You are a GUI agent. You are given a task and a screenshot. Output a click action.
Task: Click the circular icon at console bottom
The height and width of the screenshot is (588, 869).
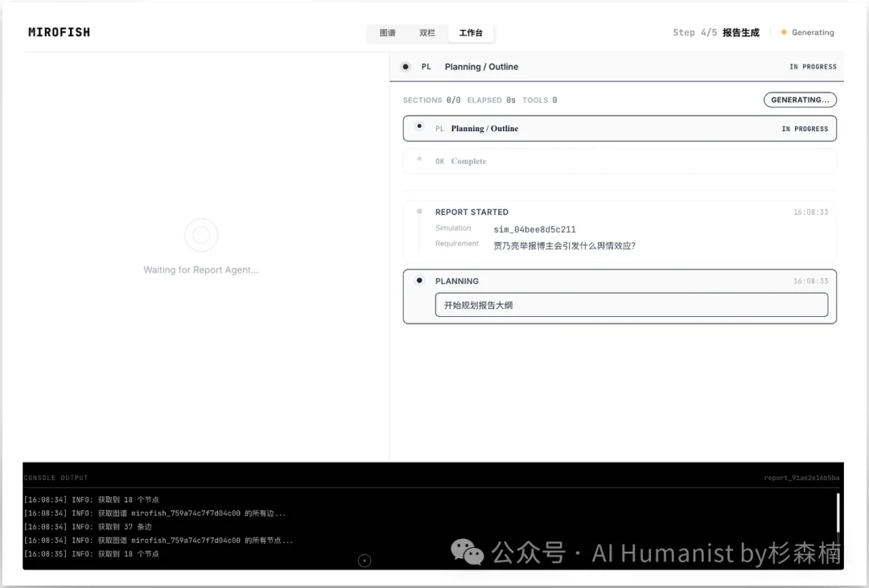pyautogui.click(x=364, y=561)
